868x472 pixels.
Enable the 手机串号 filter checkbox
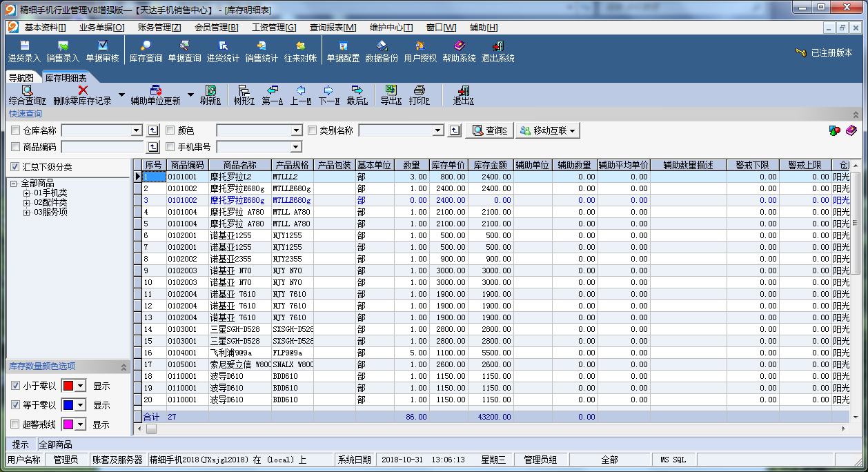pyautogui.click(x=170, y=147)
